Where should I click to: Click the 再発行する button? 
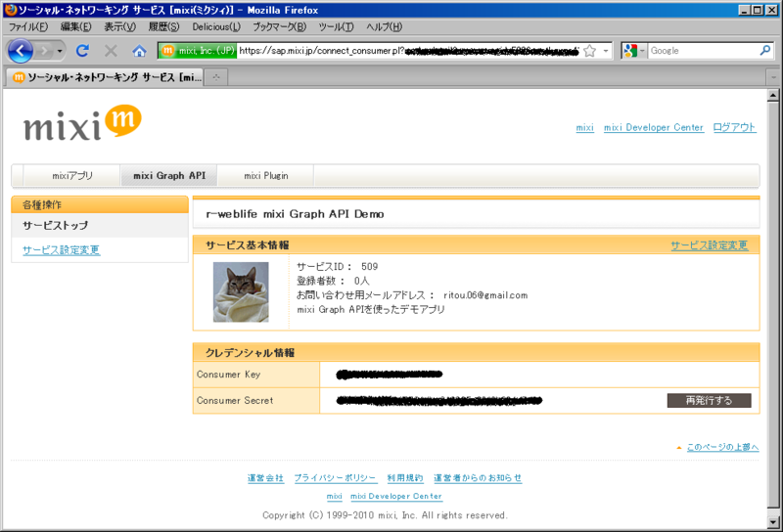(x=709, y=400)
